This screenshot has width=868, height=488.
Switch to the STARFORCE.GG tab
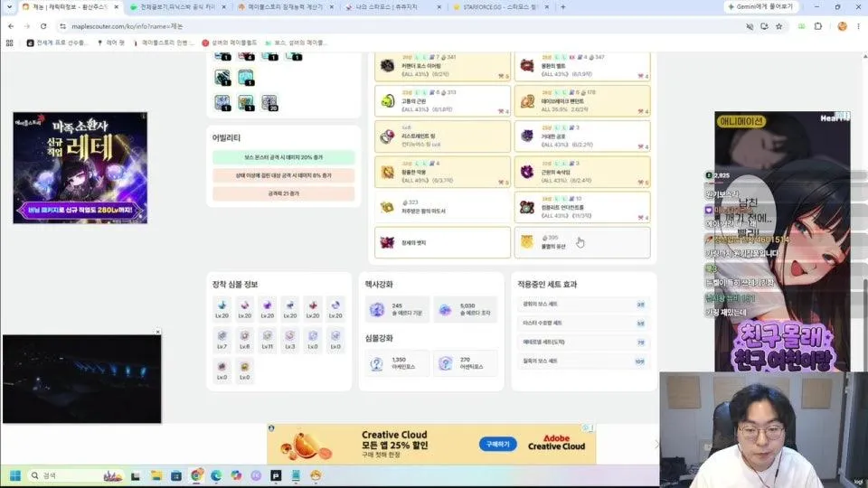(x=500, y=7)
